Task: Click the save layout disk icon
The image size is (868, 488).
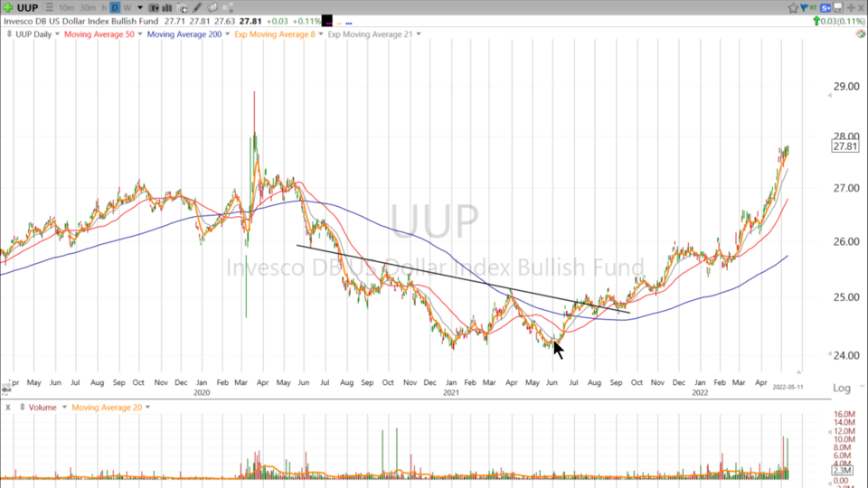Action: pyautogui.click(x=838, y=8)
